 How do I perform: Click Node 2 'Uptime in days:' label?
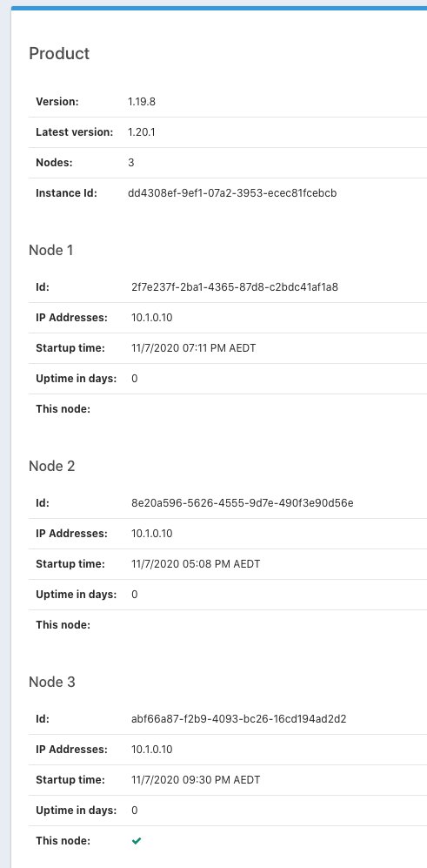click(77, 595)
